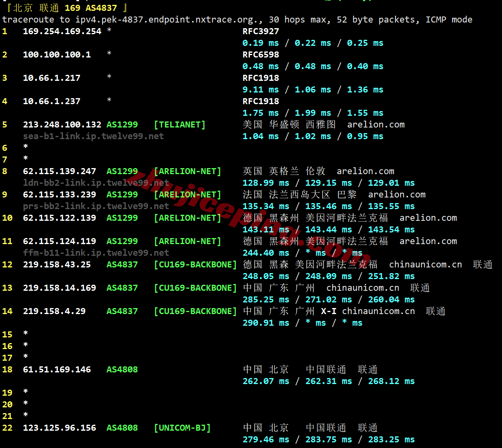Click [CU169-BACKBONE] on the 219.158.4.29 row

tap(195, 311)
